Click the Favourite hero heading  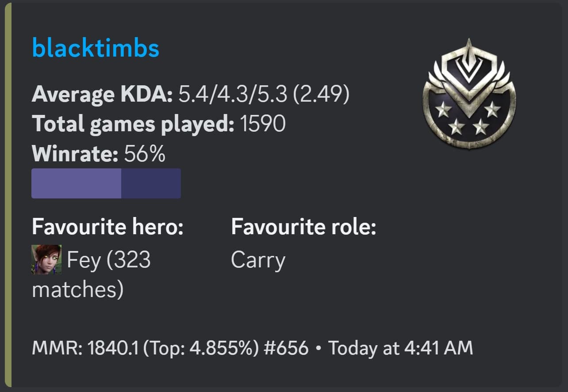(x=107, y=227)
